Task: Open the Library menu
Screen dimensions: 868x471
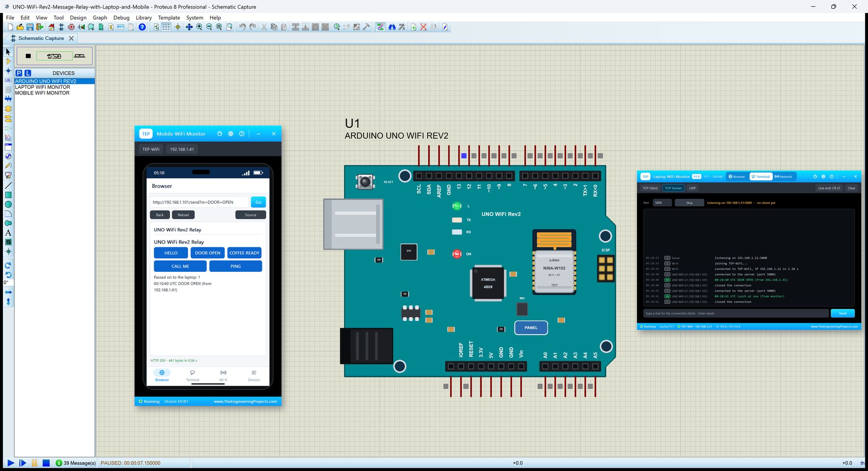Action: pos(144,18)
